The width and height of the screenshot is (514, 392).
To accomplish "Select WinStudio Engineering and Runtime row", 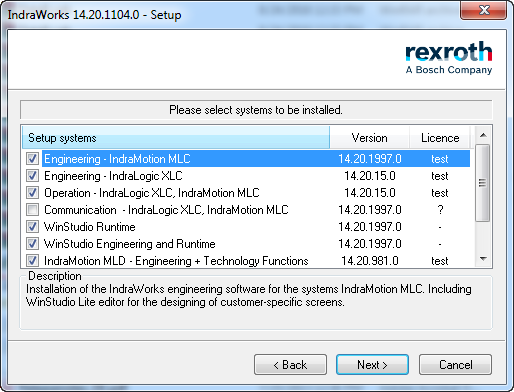I will click(256, 244).
